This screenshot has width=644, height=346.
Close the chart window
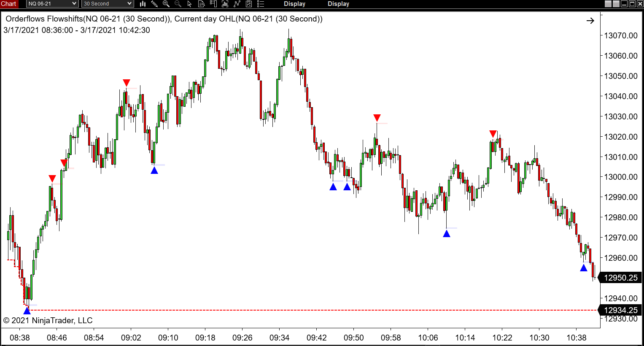tap(640, 4)
